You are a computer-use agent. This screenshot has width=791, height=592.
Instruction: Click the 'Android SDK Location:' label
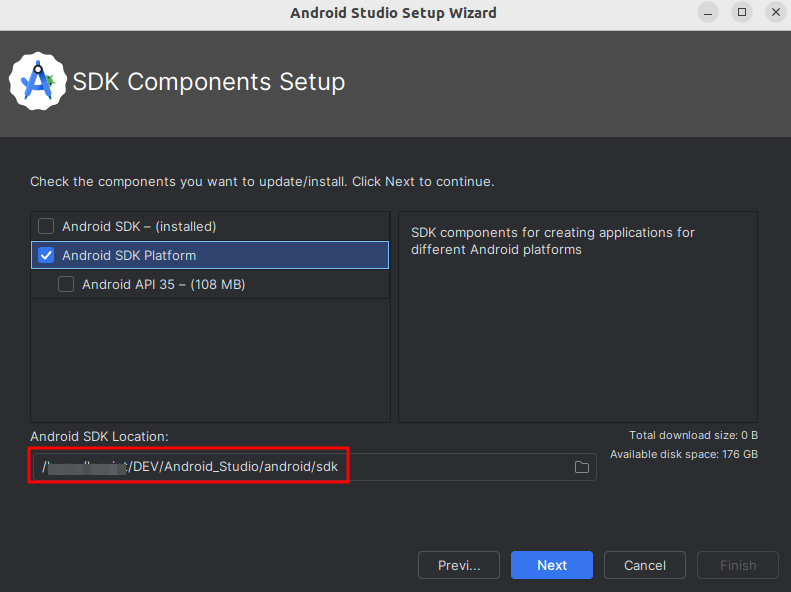click(99, 436)
